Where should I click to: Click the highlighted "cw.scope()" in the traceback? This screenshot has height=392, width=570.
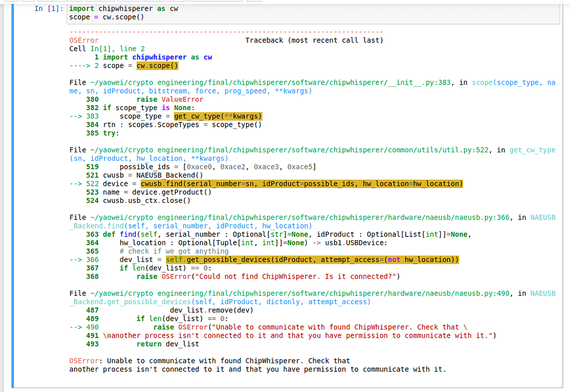point(157,66)
